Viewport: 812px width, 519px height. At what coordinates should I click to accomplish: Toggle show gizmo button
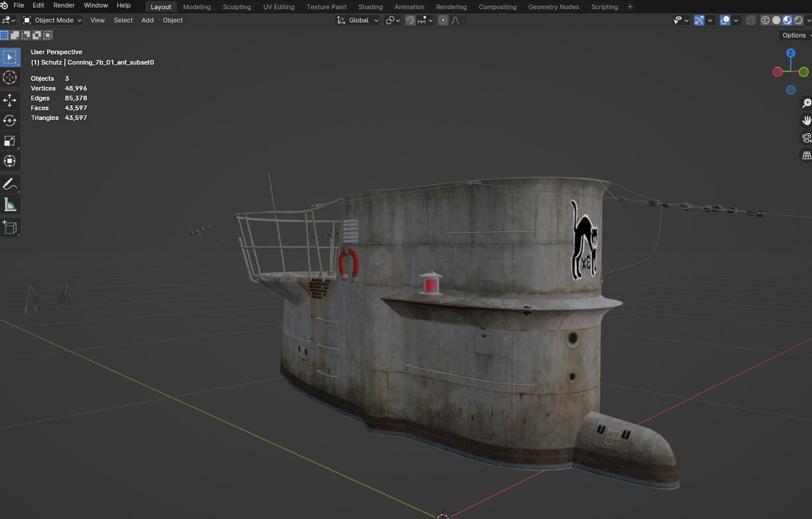[699, 20]
